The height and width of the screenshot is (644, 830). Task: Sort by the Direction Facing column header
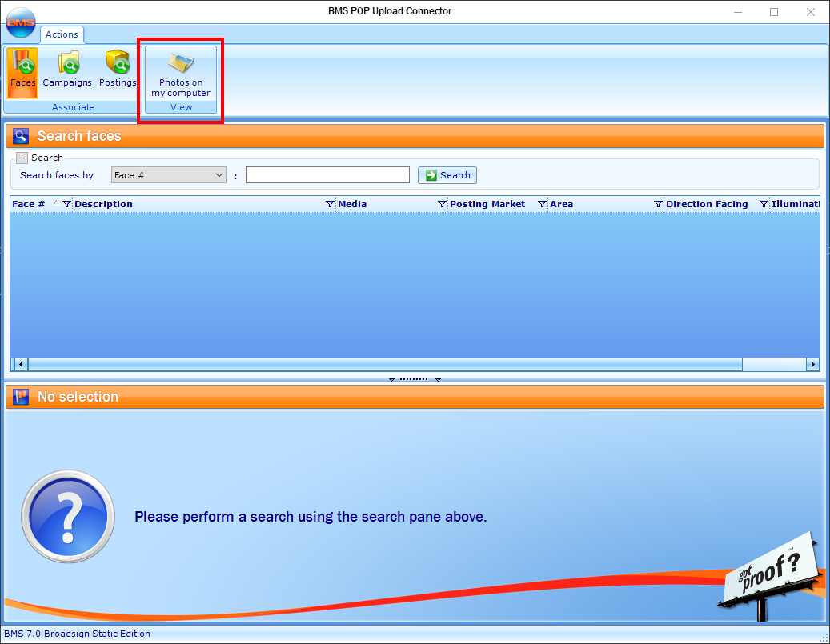708,204
